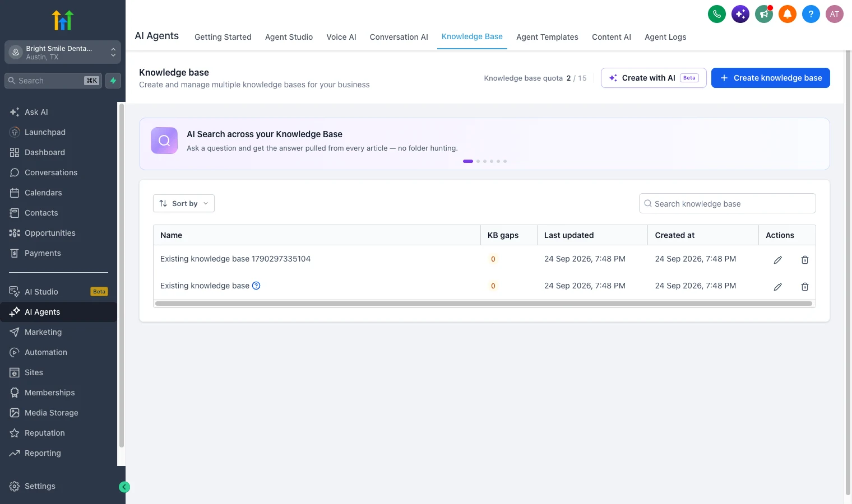Screen dimensions: 852x504
Task: Switch to the Getting Started tab
Action: 223,37
